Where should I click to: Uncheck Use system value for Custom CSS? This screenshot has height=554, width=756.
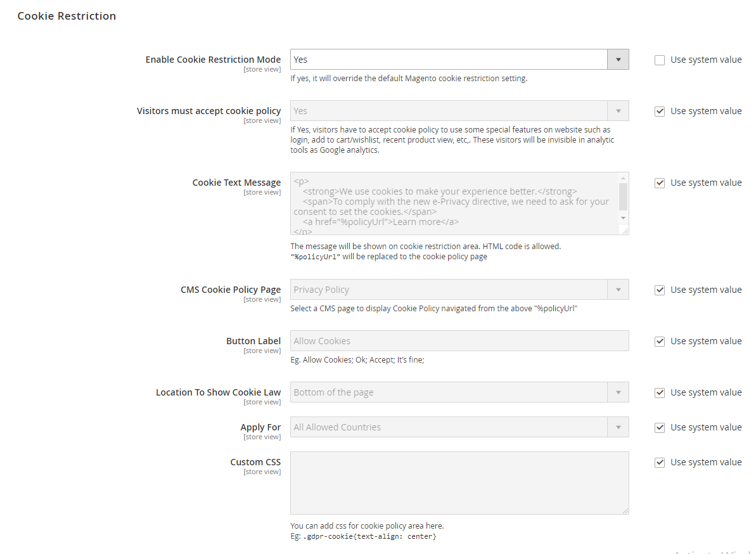click(x=660, y=463)
